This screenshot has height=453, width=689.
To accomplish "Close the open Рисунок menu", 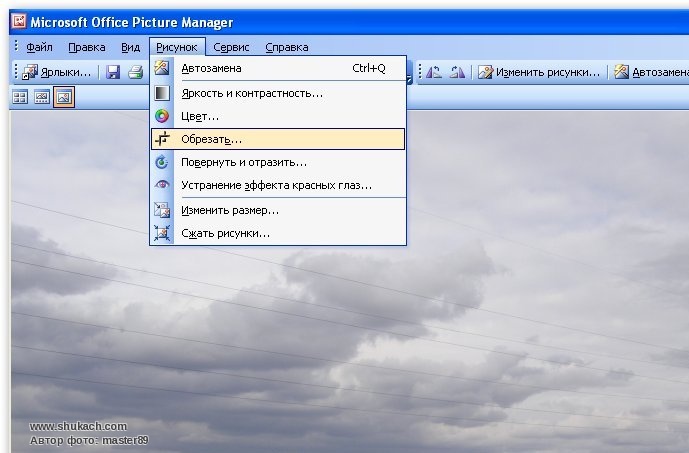I will point(177,47).
